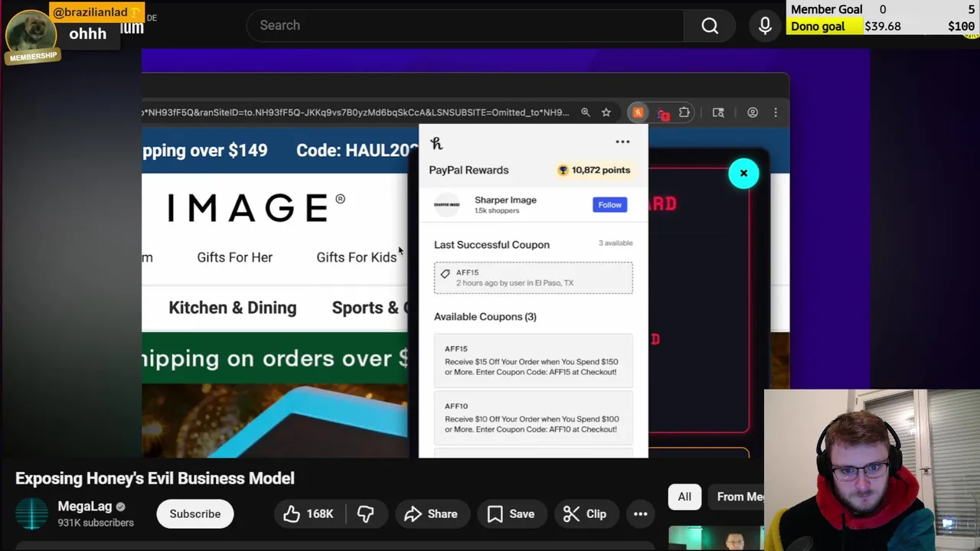Click into the YouTube Search field
Image resolution: width=980 pixels, height=551 pixels.
[465, 26]
